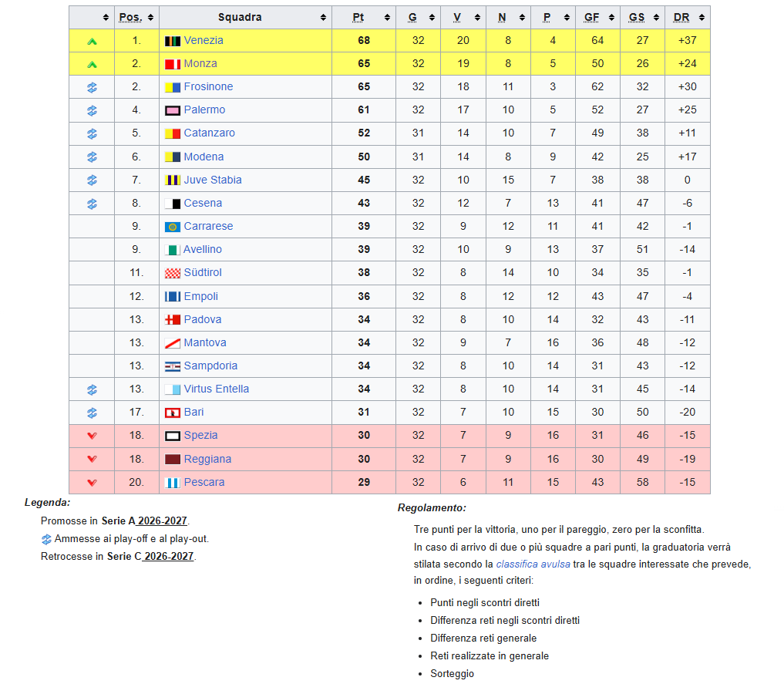Click the red relegation arrow beside Pescara
The image size is (784, 684).
coord(92,483)
